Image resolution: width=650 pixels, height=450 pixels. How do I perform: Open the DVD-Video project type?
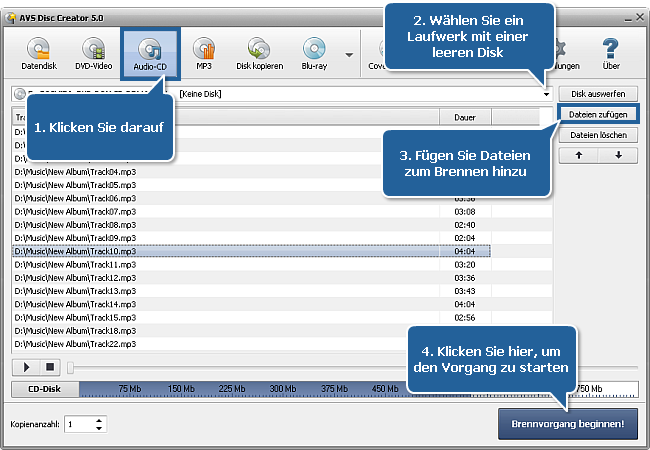click(x=93, y=54)
